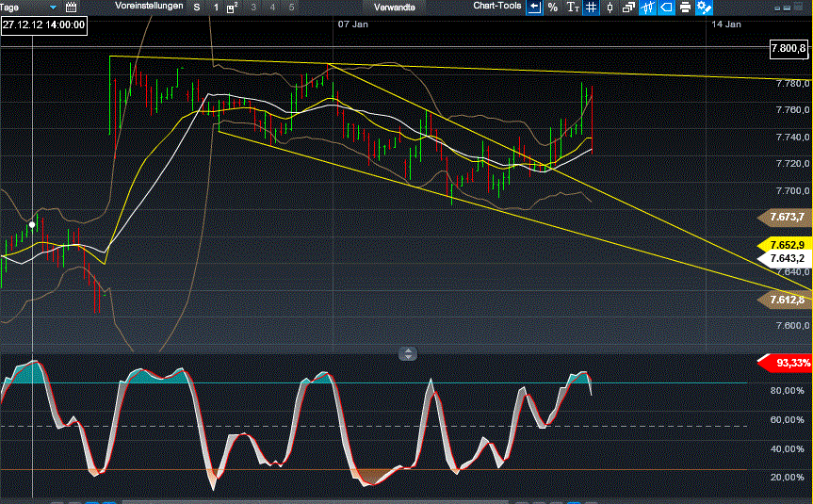The height and width of the screenshot is (504, 813).
Task: Click the percent scale icon
Action: tap(553, 7)
